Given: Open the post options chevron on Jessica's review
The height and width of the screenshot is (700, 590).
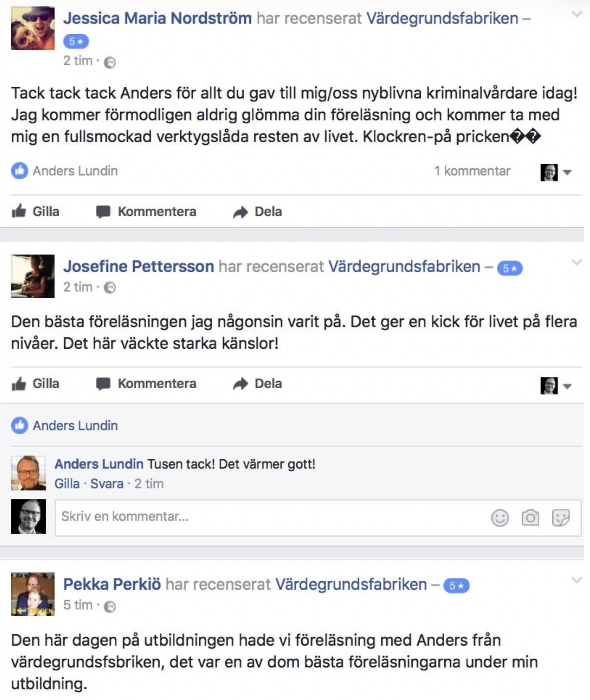Looking at the screenshot, I should pyautogui.click(x=577, y=14).
